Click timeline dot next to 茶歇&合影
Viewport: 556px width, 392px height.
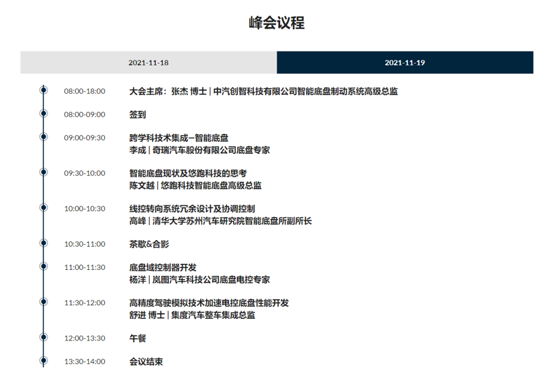(43, 243)
